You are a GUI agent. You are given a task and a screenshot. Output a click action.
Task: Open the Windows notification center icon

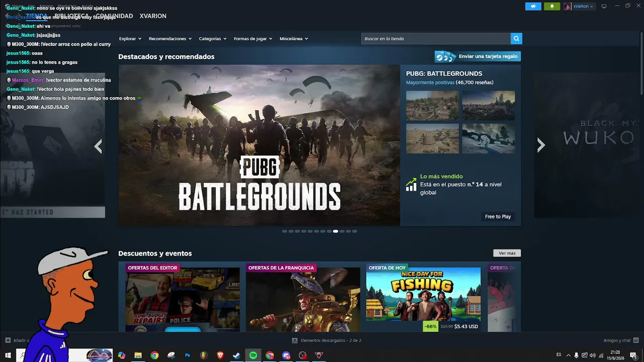pyautogui.click(x=633, y=355)
